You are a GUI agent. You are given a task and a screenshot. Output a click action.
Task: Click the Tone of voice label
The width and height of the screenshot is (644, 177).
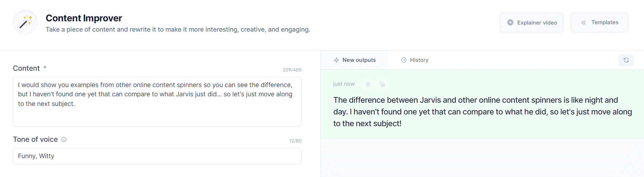click(35, 139)
